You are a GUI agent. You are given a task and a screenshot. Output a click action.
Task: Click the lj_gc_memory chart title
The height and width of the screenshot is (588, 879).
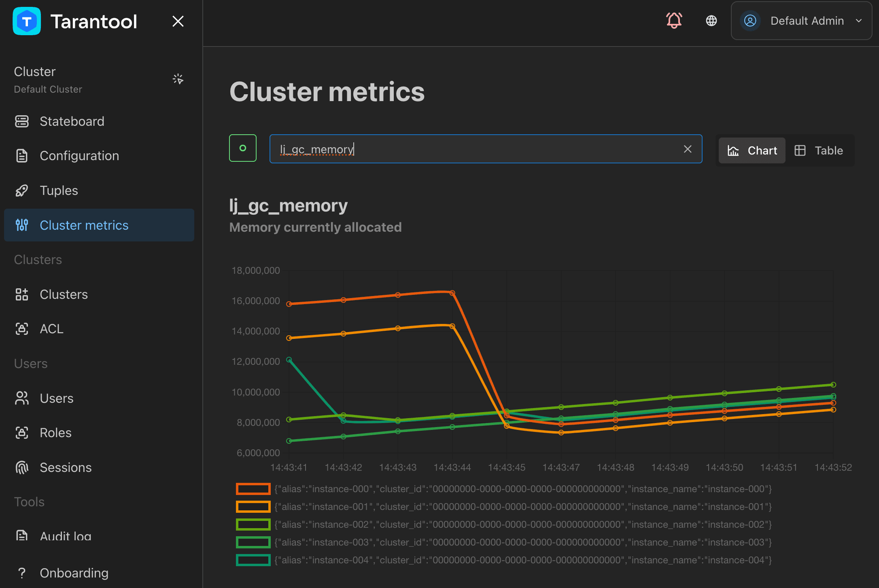(289, 205)
